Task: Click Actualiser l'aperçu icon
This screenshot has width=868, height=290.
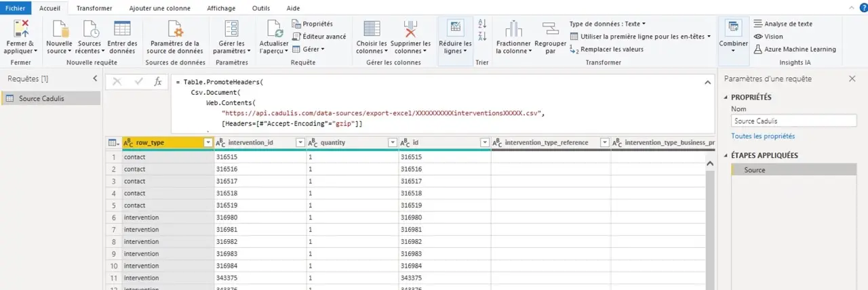Action: point(274,29)
